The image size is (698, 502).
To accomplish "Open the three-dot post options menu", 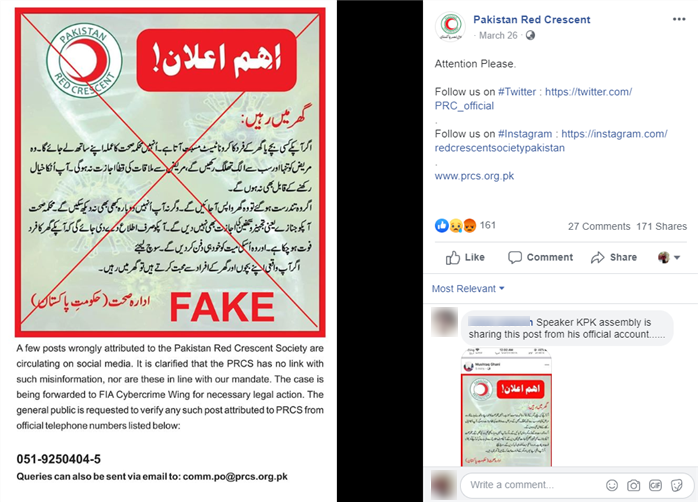I will point(679,19).
